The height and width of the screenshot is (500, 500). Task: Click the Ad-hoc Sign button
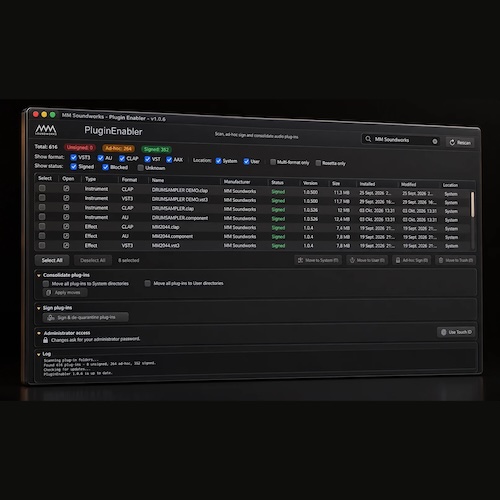coord(412,260)
